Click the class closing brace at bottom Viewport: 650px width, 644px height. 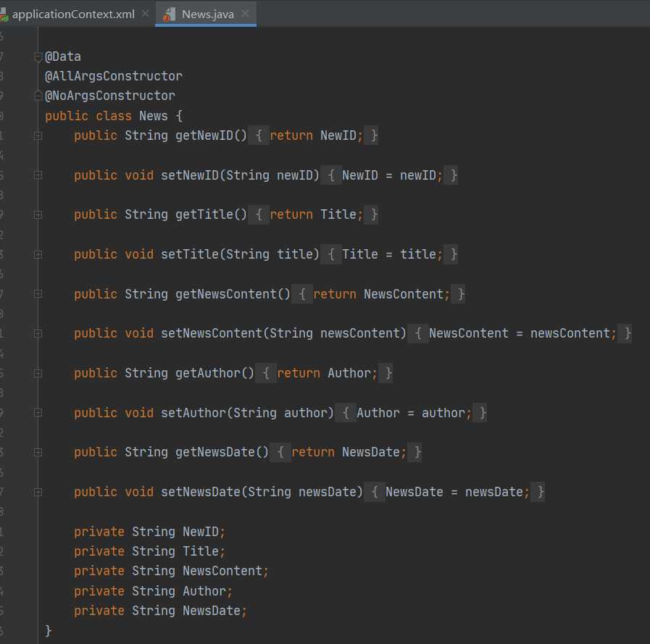[x=48, y=630]
